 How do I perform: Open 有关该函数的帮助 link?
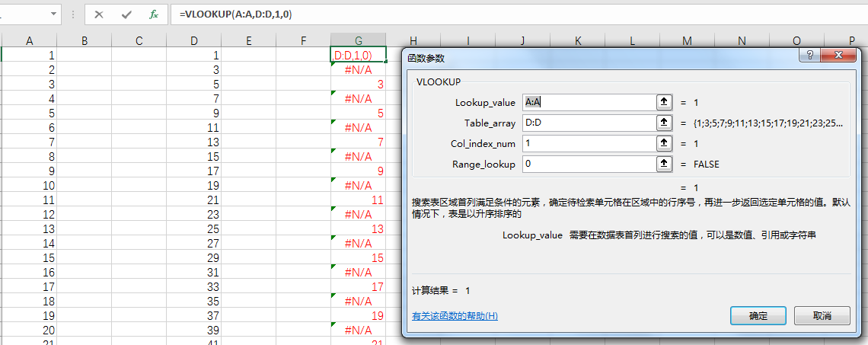(x=455, y=315)
